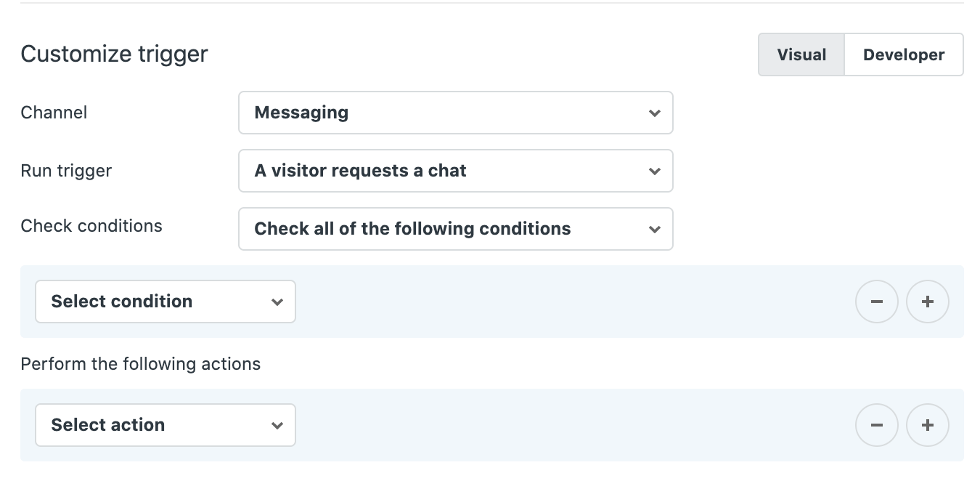The width and height of the screenshot is (980, 489).
Task: Open the Channel dropdown chevron
Action: 654,113
